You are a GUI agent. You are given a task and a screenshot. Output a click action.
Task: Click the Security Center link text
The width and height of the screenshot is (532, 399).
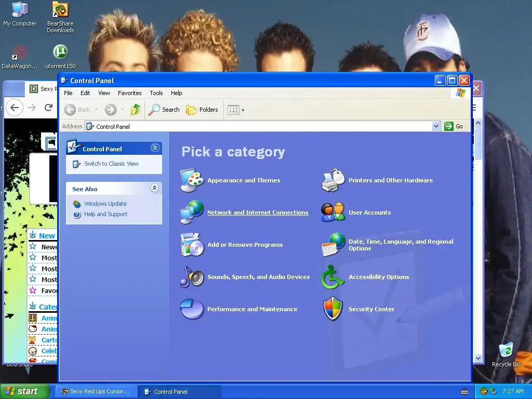pos(371,309)
